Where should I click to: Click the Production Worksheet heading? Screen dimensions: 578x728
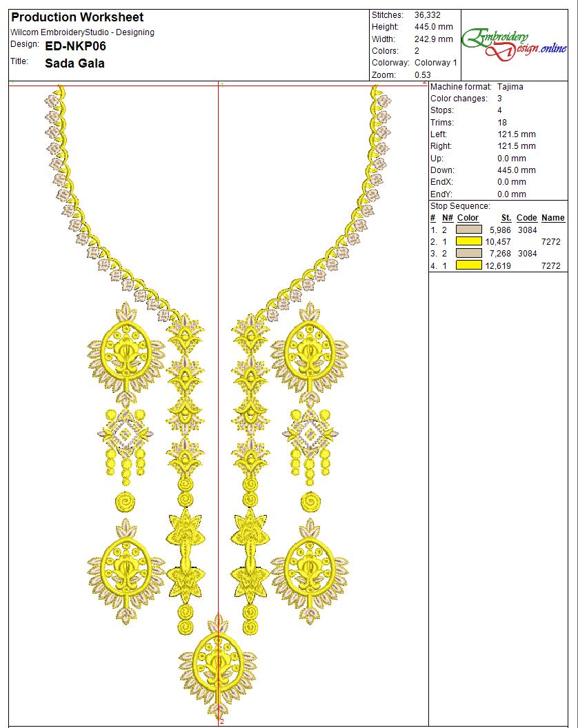pyautogui.click(x=77, y=17)
